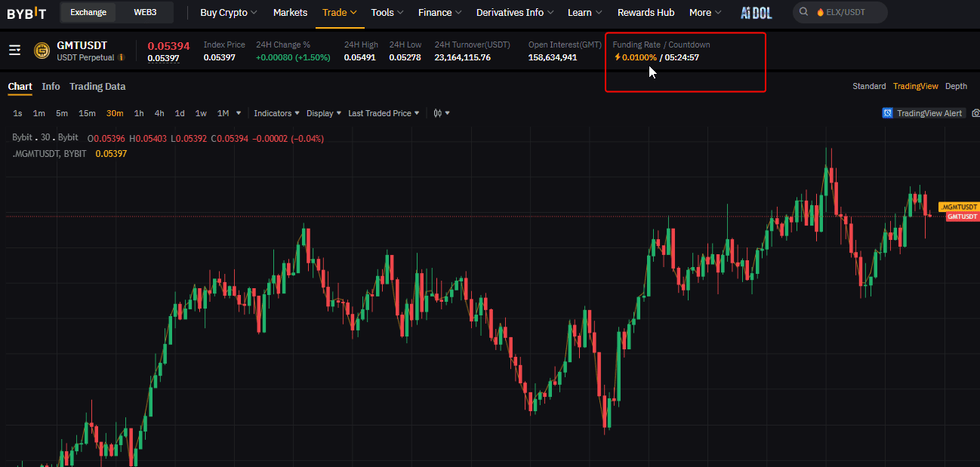Screen dimensions: 980x467
Task: Click the funding countdown 05:24:57
Action: point(682,57)
